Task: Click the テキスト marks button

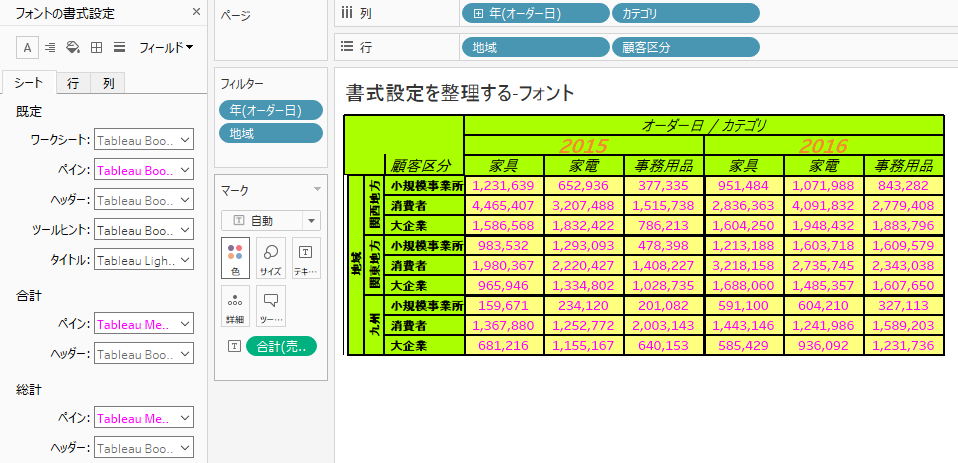Action: tap(306, 258)
